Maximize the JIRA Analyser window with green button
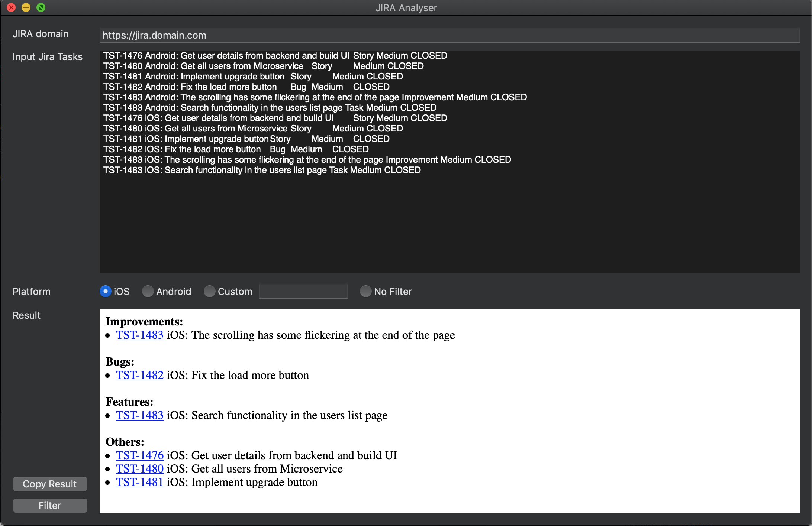Viewport: 812px width, 526px height. click(x=41, y=7)
